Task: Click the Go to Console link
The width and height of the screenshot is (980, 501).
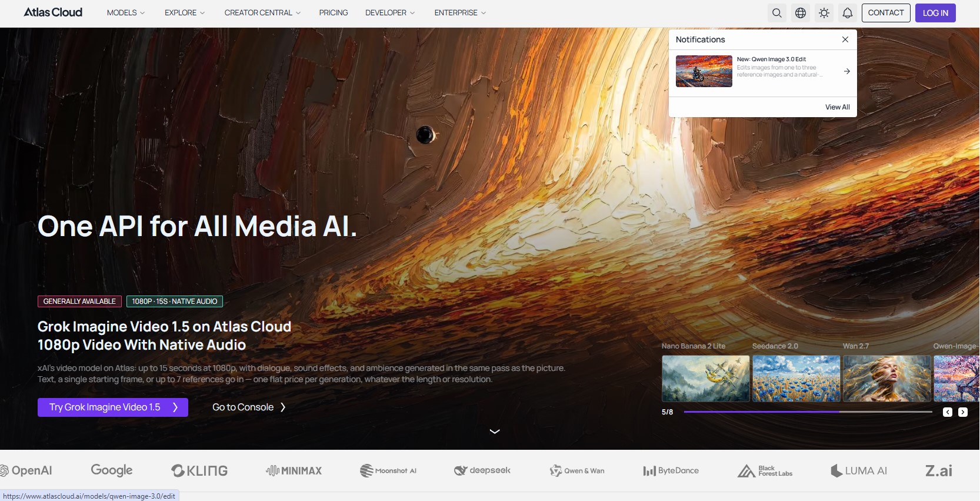Action: [249, 407]
